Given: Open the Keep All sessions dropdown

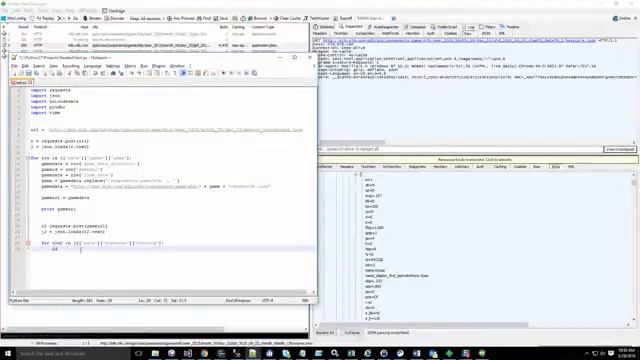Looking at the screenshot, I should click(x=146, y=18).
